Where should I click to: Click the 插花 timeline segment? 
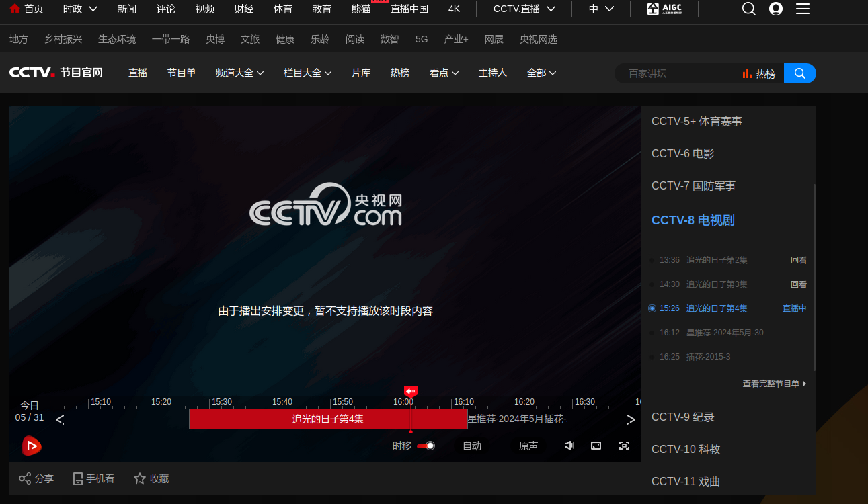pyautogui.click(x=555, y=419)
